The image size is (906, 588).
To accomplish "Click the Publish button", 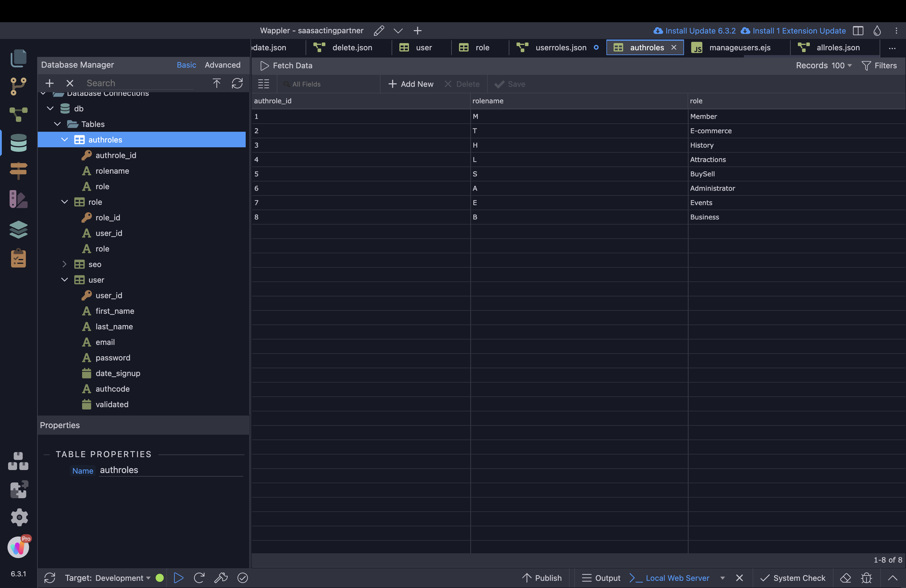I will pos(542,578).
